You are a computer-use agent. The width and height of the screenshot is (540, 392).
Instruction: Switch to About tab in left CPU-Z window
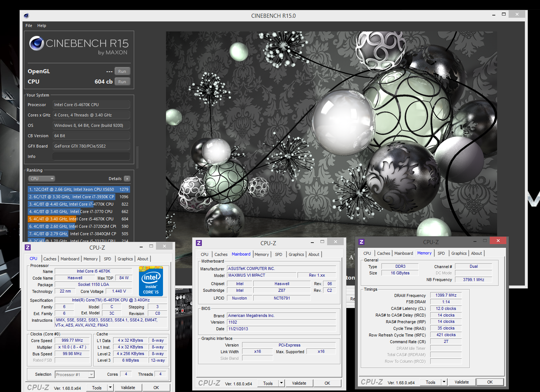(x=143, y=259)
